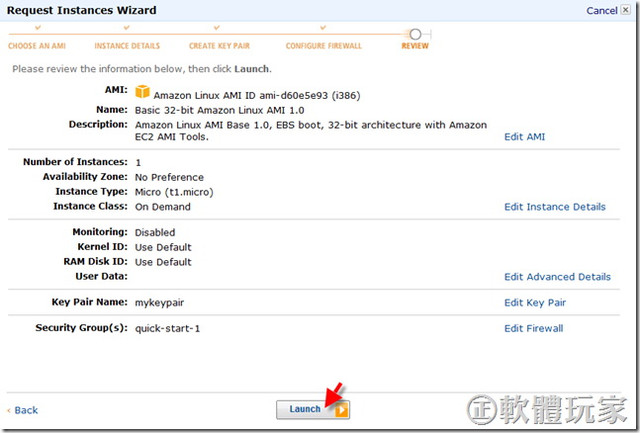Open the Create Key Pair step

[219, 46]
